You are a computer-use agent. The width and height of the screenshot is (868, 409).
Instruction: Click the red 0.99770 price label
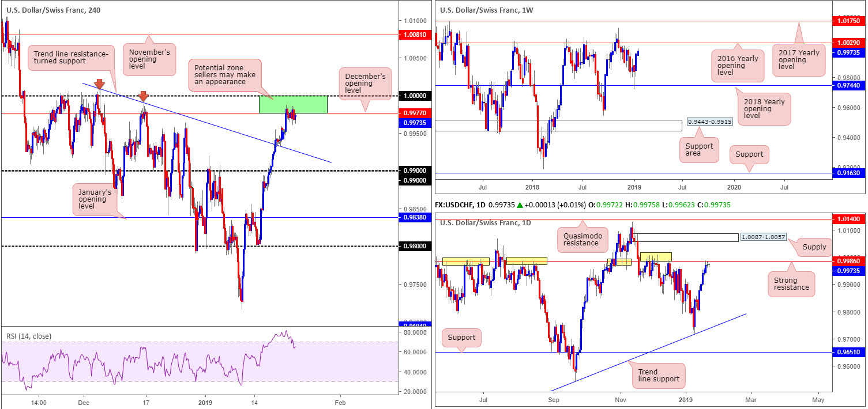(414, 113)
